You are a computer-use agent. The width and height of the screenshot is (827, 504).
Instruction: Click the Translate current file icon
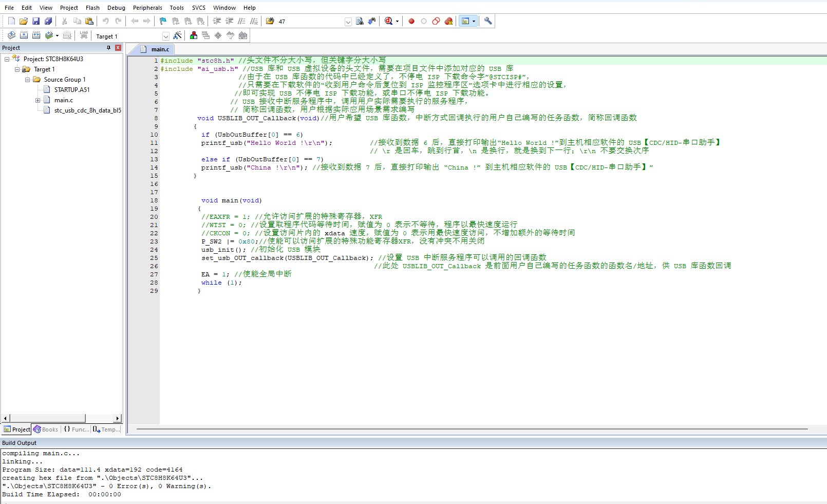[x=11, y=35]
